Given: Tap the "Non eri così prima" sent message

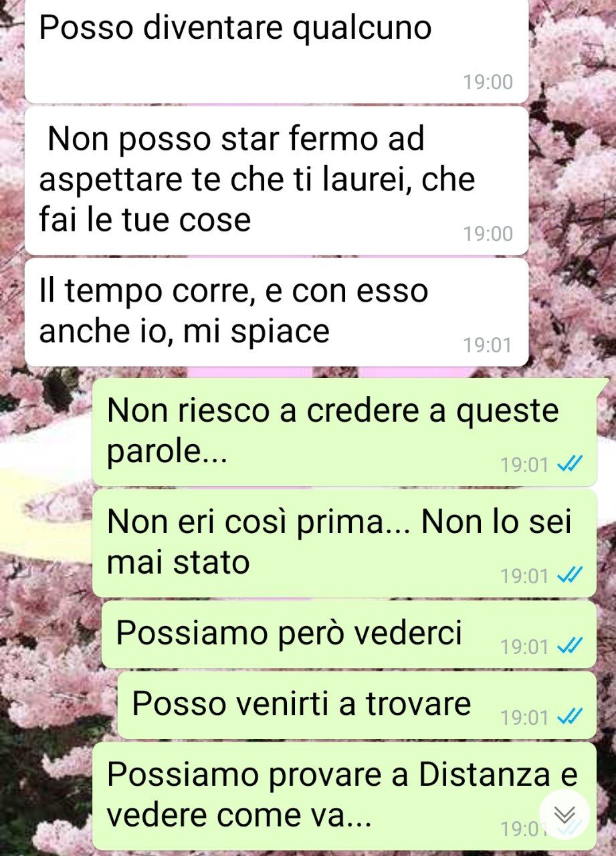Looking at the screenshot, I should (x=344, y=543).
